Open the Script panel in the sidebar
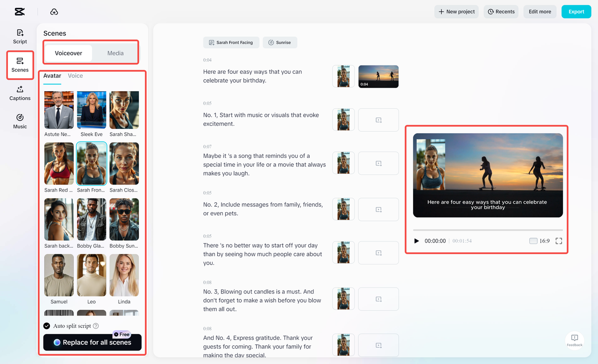The width and height of the screenshot is (598, 364). [20, 36]
